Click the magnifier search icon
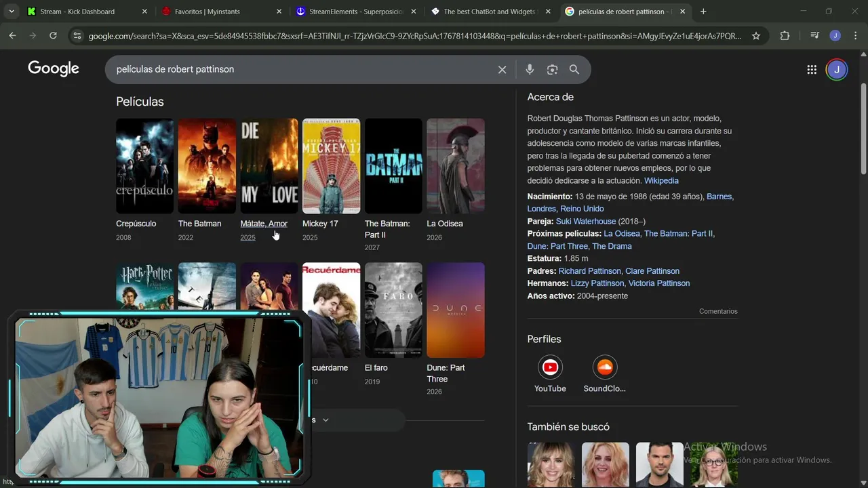The height and width of the screenshot is (488, 868). click(x=574, y=69)
